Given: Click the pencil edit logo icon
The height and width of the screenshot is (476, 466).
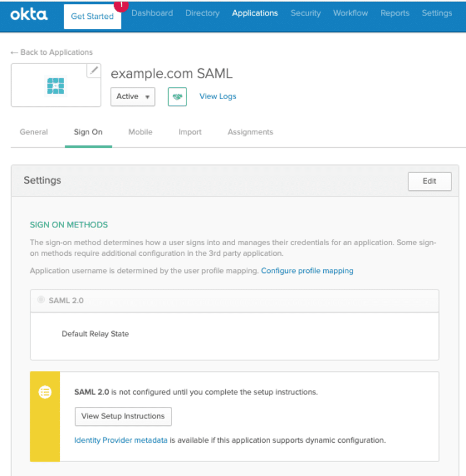Looking at the screenshot, I should tap(94, 70).
